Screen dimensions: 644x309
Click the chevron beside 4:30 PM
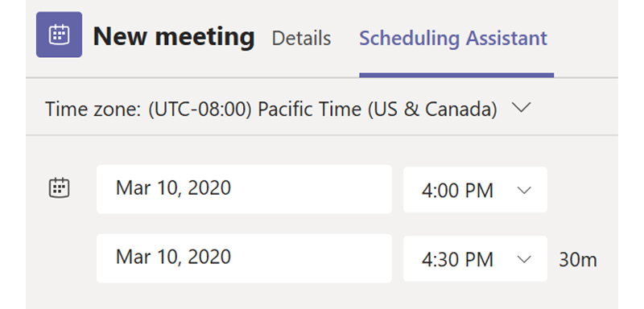click(525, 259)
